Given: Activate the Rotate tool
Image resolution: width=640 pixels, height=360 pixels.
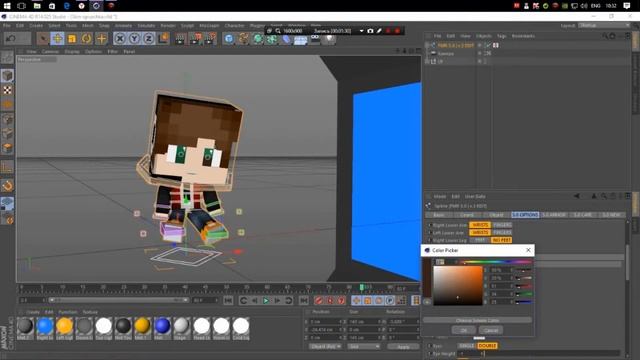Looking at the screenshot, I should (87, 39).
